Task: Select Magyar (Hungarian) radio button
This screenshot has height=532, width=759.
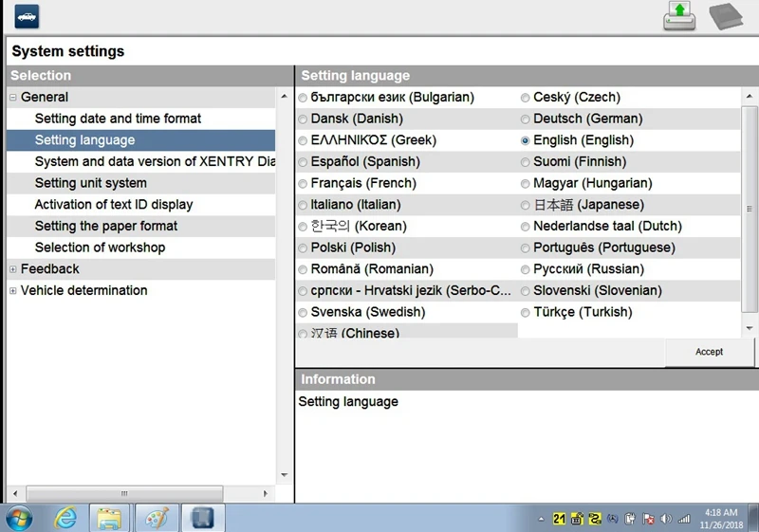Action: [x=526, y=184]
